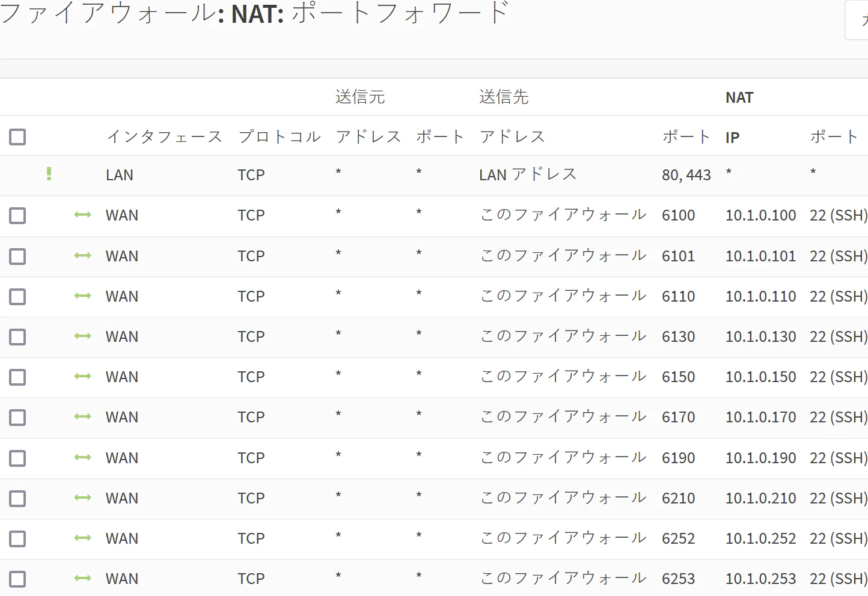Check the box for the 10.1.0.210 rule
868x596 pixels.
(x=17, y=499)
